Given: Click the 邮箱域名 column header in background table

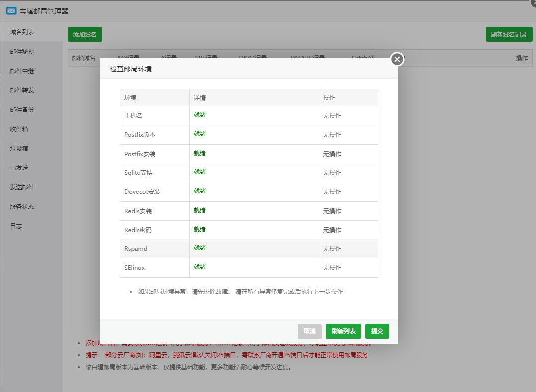Looking at the screenshot, I should [x=84, y=58].
